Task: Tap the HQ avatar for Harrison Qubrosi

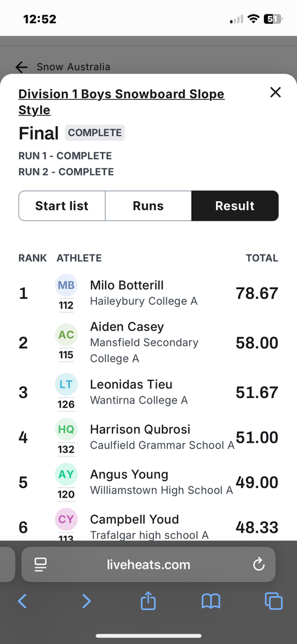Action: [x=66, y=429]
